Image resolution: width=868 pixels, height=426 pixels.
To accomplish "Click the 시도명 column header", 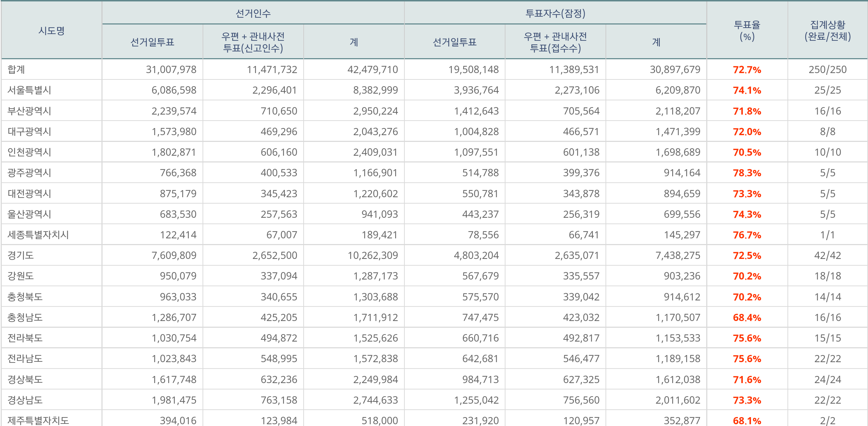I will [x=51, y=31].
